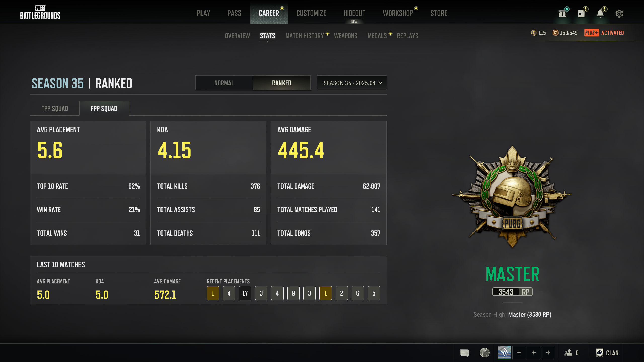Go to the Stats sub-tab

coord(268,36)
